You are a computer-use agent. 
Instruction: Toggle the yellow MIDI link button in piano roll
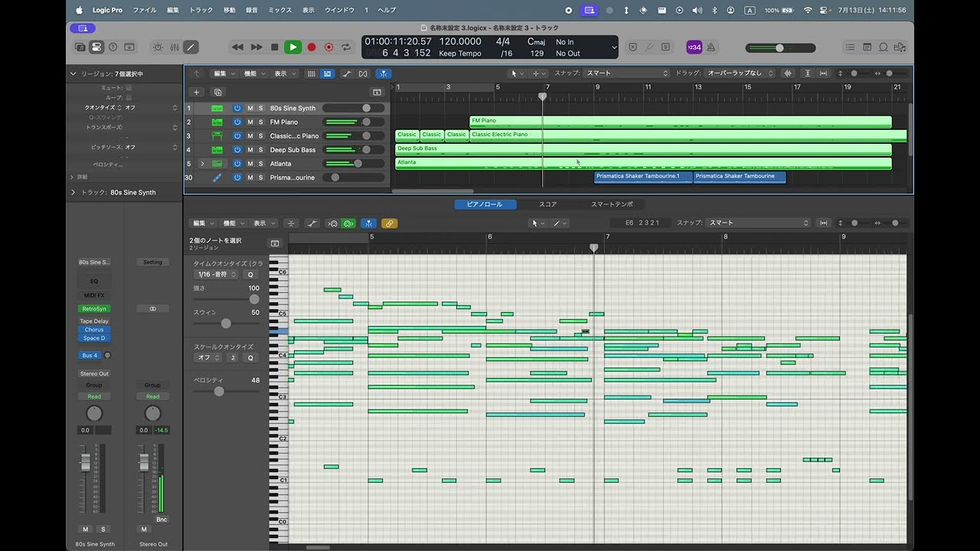tap(389, 223)
